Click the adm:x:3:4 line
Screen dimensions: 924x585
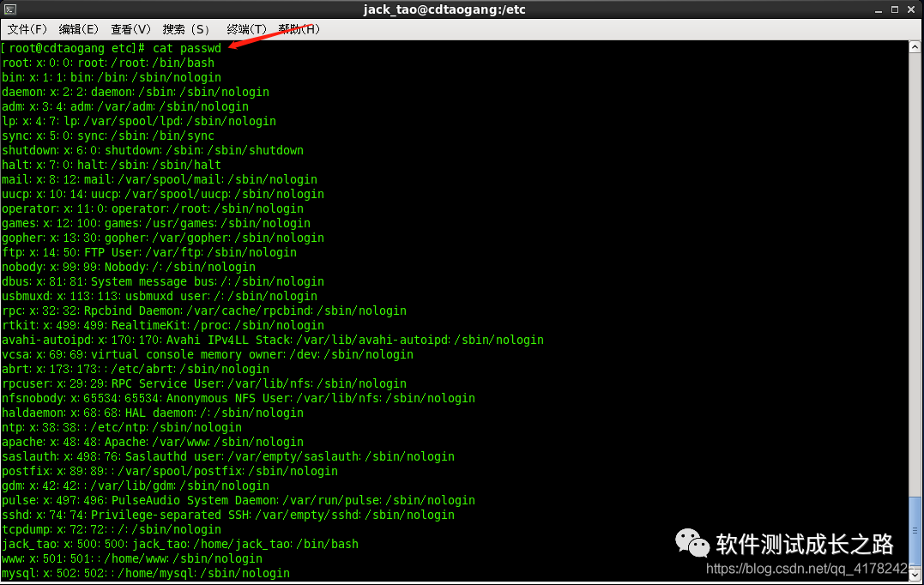click(125, 106)
